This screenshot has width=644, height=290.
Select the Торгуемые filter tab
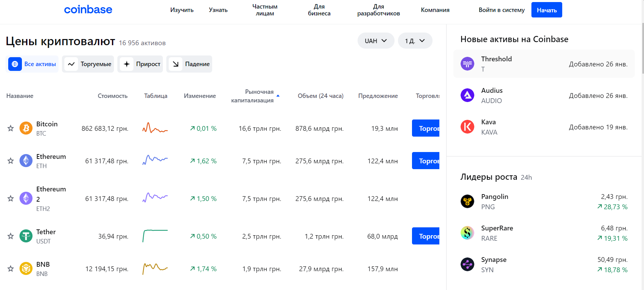(88, 64)
